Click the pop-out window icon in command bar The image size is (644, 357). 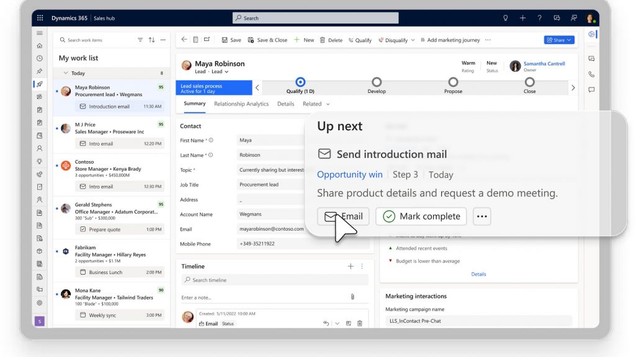(207, 40)
